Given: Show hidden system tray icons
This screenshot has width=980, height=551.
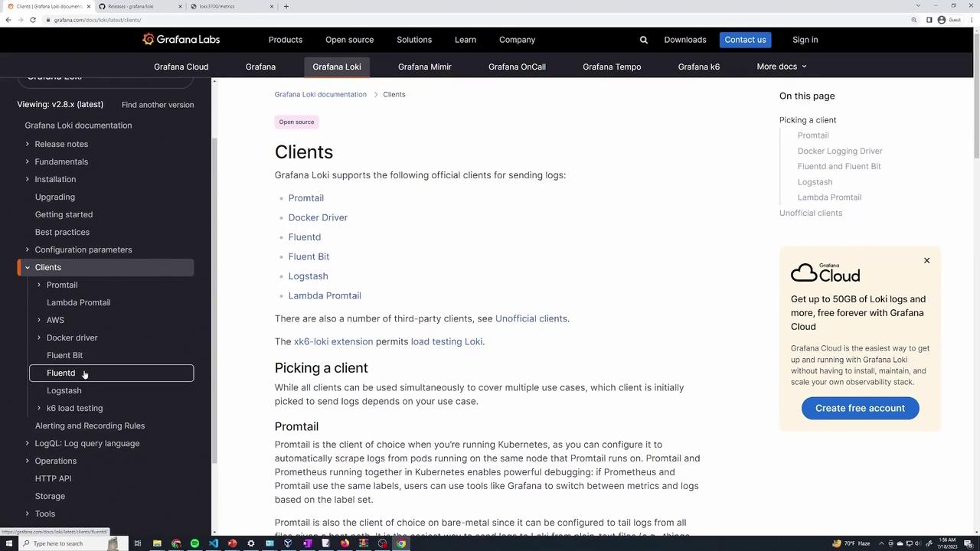Looking at the screenshot, I should [880, 543].
